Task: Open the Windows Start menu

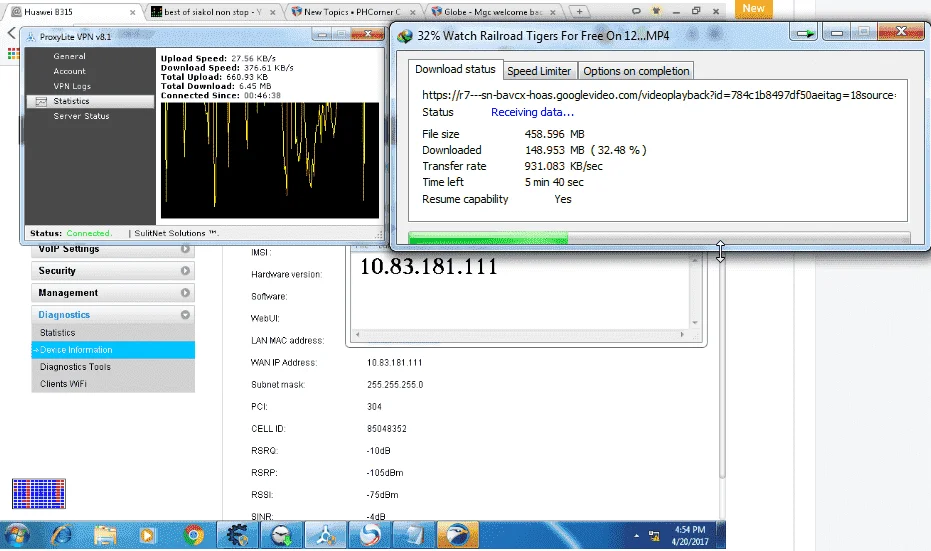Action: 16,536
